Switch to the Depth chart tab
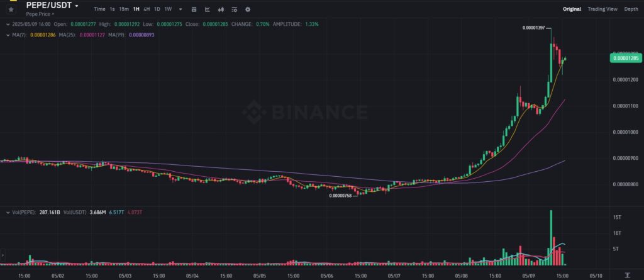Viewport: 644px width, 280px height. [630, 9]
